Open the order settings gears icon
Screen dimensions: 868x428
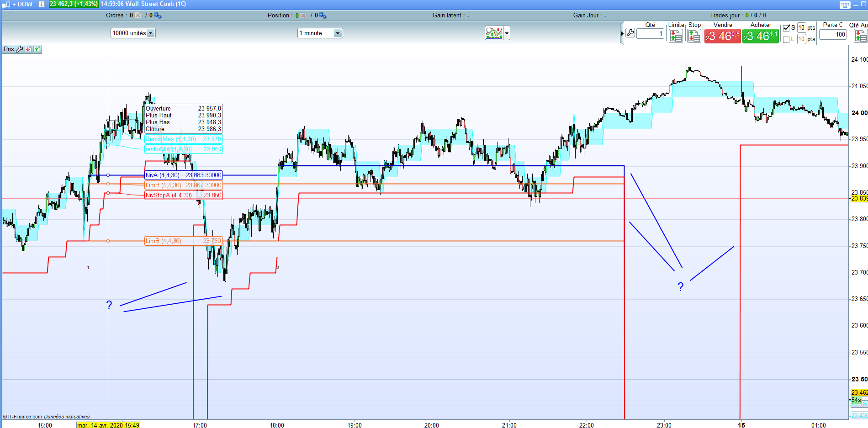click(158, 16)
